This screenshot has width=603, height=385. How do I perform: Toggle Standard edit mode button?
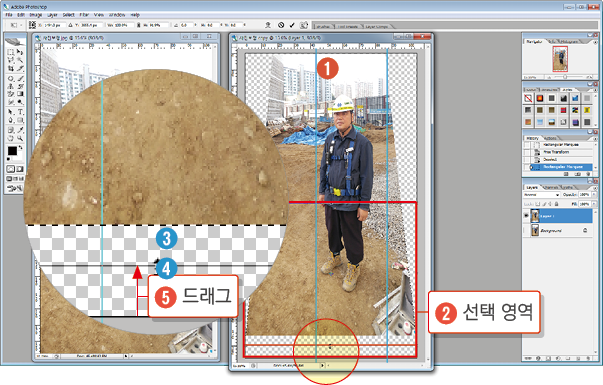(10, 168)
